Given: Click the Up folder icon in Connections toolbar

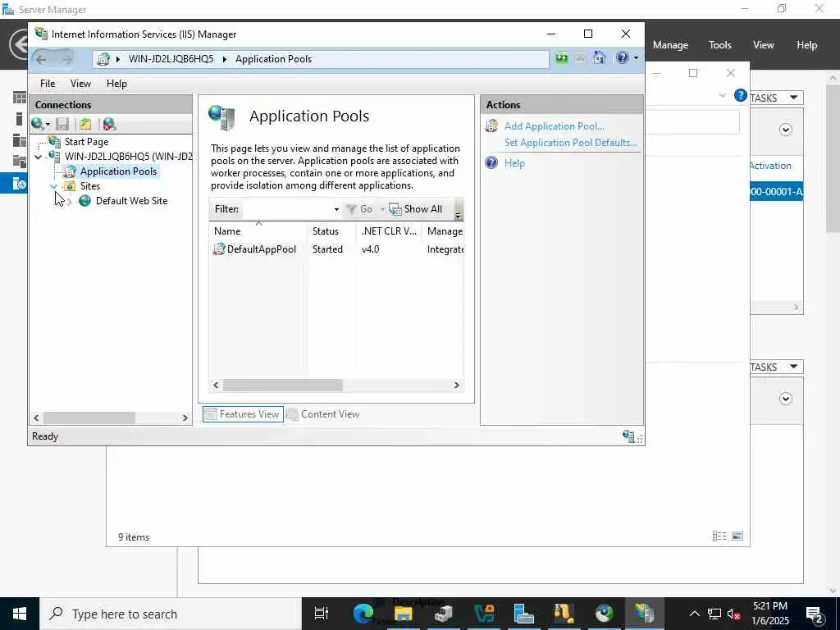Looking at the screenshot, I should pyautogui.click(x=85, y=125).
